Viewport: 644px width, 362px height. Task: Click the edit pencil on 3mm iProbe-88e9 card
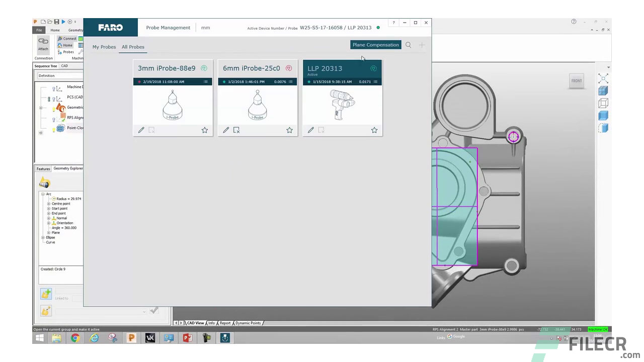[141, 130]
